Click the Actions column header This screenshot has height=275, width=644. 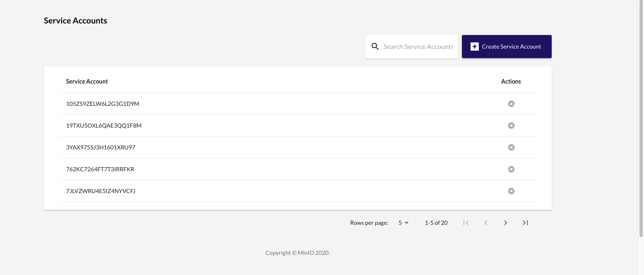pos(511,82)
